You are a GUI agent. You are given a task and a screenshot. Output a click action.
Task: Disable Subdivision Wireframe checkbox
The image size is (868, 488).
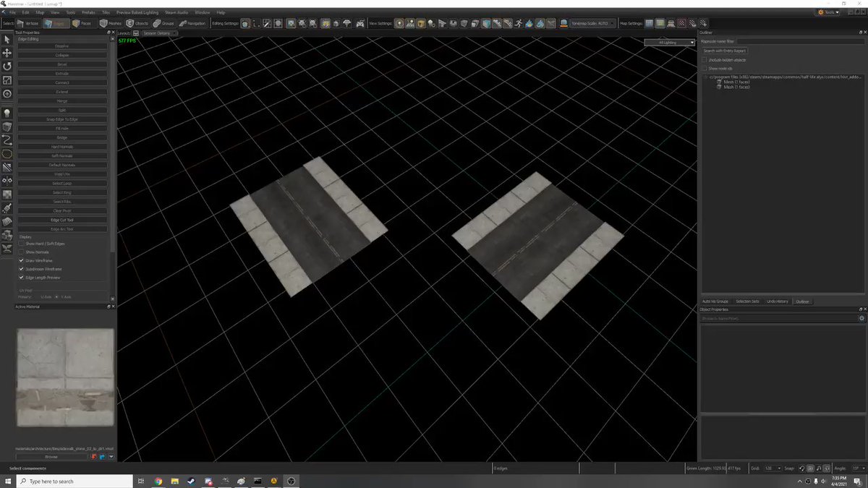coord(21,269)
